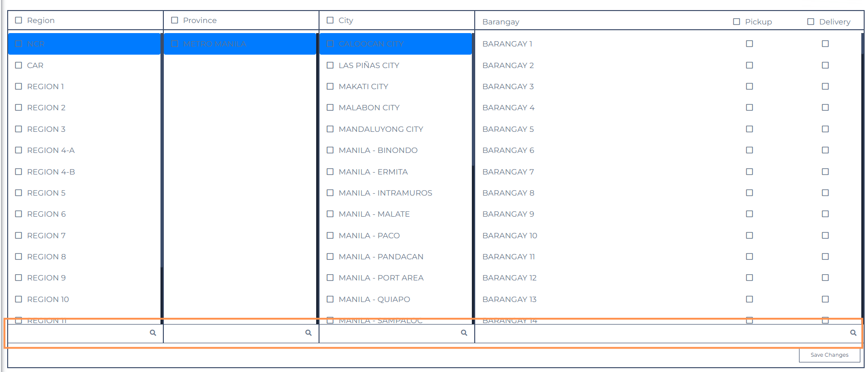Select the REGION 8 row label
The image size is (868, 372).
[x=46, y=256]
